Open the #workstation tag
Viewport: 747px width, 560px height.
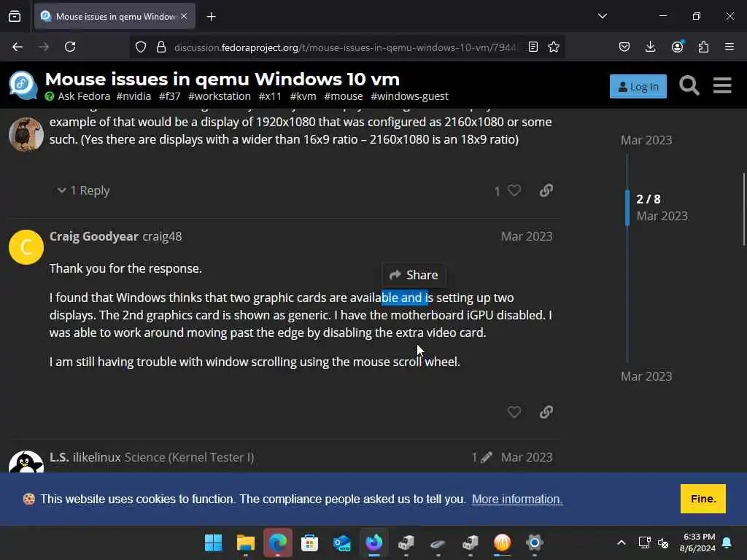[220, 96]
